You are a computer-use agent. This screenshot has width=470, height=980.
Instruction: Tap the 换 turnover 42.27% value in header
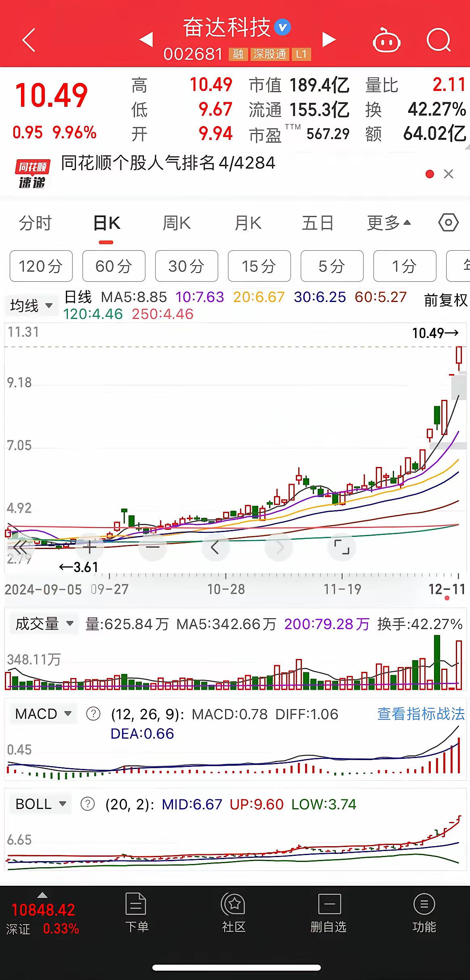coord(437,109)
